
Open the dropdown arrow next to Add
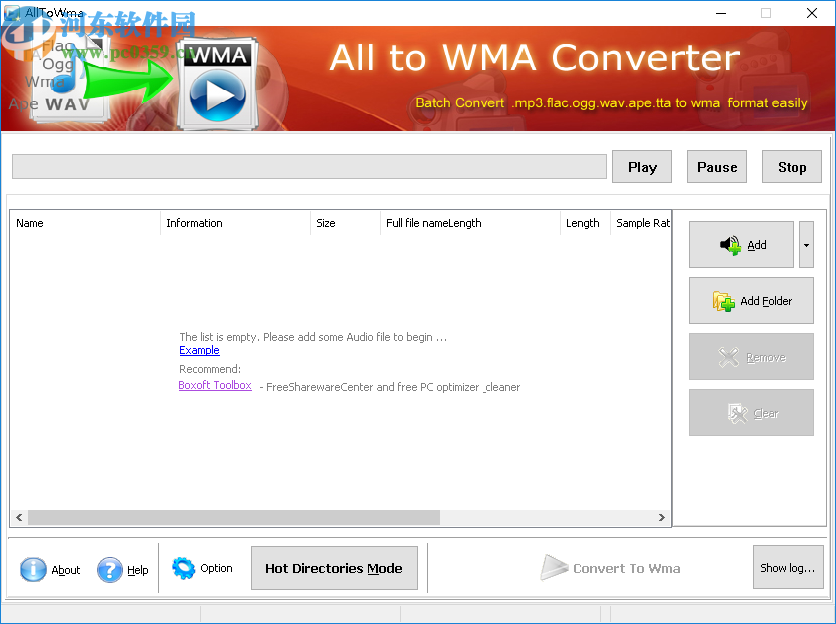click(x=806, y=244)
